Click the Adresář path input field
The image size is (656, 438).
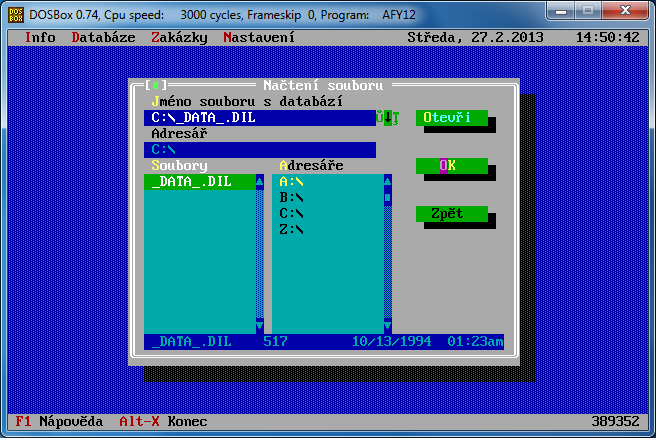(x=260, y=150)
